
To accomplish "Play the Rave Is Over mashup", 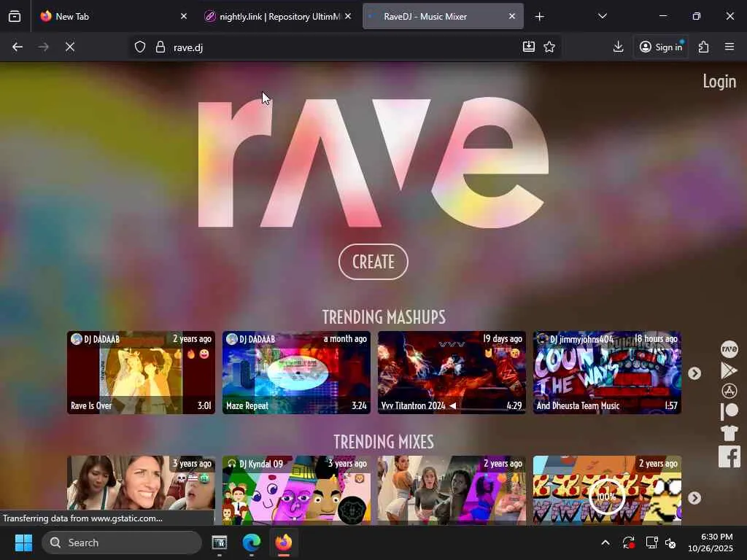I will tap(141, 373).
